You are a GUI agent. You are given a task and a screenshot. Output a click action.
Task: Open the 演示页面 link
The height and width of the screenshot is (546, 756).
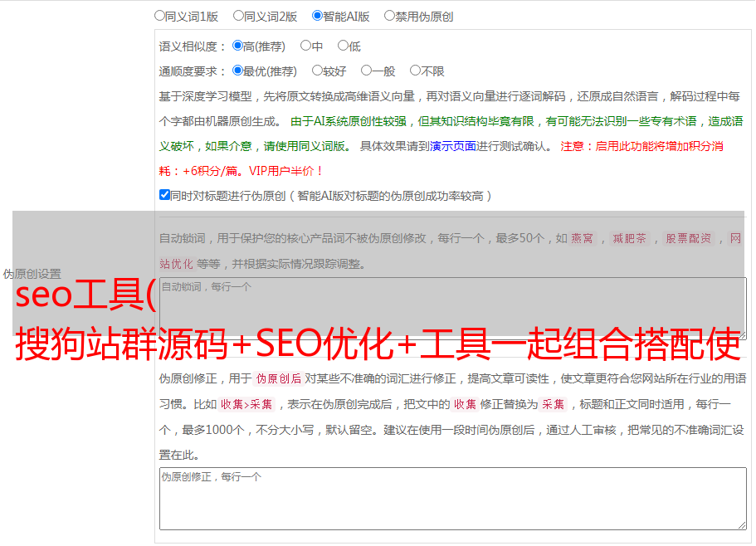pyautogui.click(x=453, y=146)
